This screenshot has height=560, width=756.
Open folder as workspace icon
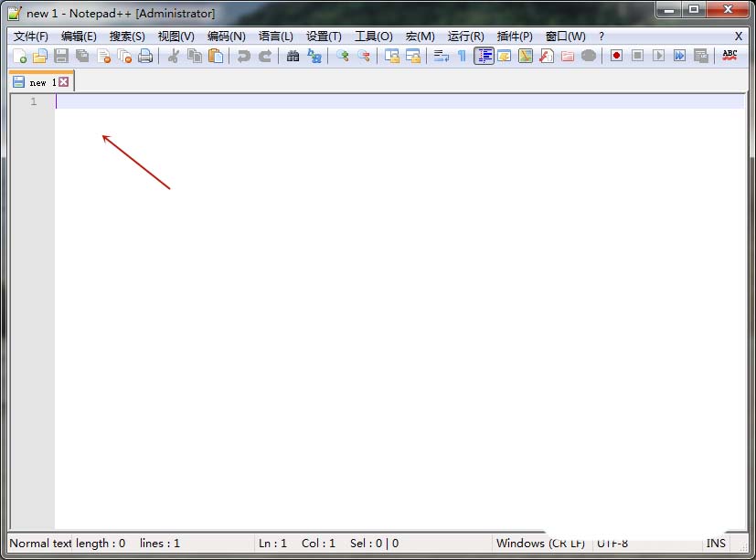[568, 56]
